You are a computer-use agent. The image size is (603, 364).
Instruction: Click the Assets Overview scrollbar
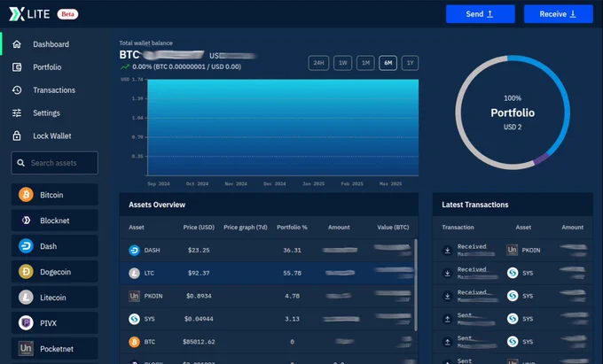[x=416, y=285]
